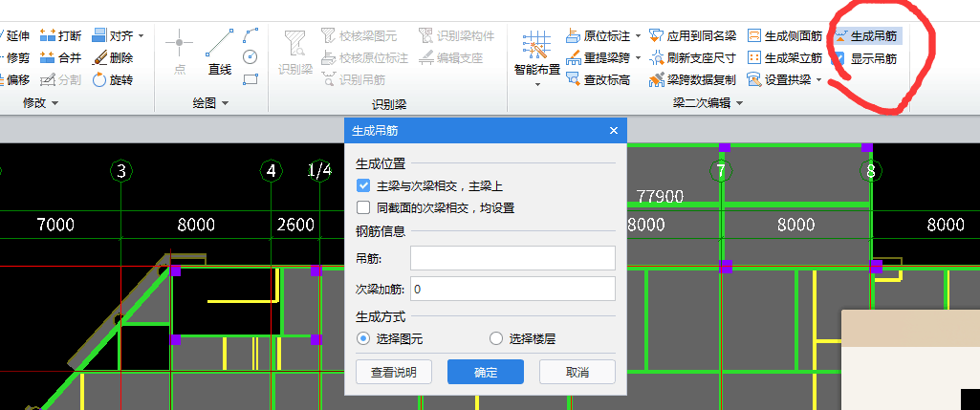Viewport: 980px width, 410px height.
Task: Click 重提梁跨 tool
Action: [599, 58]
